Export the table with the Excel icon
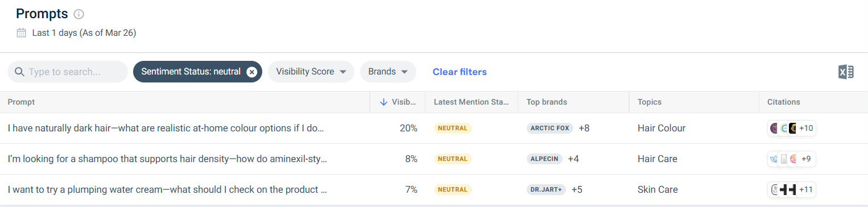This screenshot has height=207, width=868. click(846, 72)
